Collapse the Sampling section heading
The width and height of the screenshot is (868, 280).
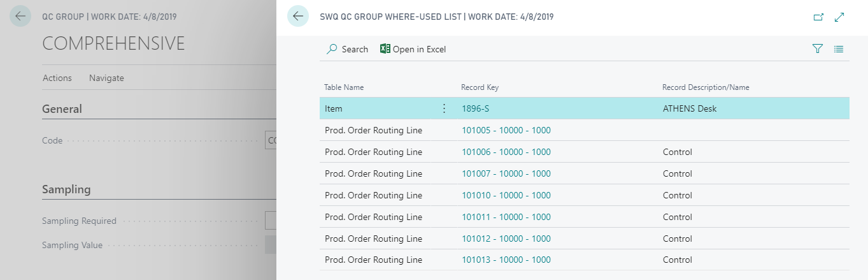(66, 189)
